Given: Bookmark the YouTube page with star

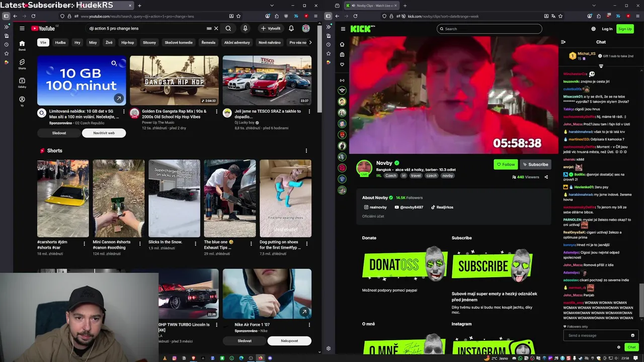Looking at the screenshot, I should [238, 16].
